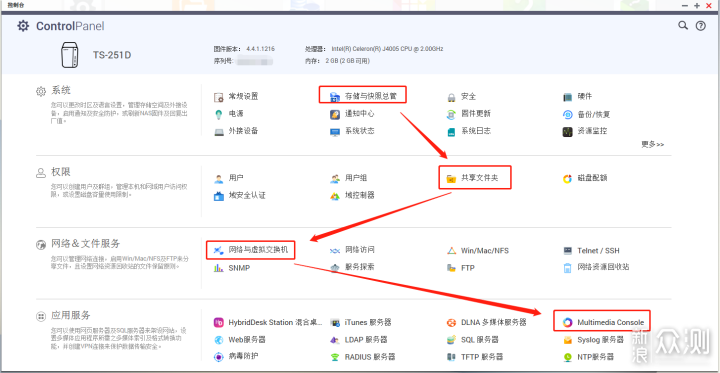This screenshot has width=720, height=373.
Task: Open 存储与快照总管 storage manager
Action: click(x=363, y=96)
